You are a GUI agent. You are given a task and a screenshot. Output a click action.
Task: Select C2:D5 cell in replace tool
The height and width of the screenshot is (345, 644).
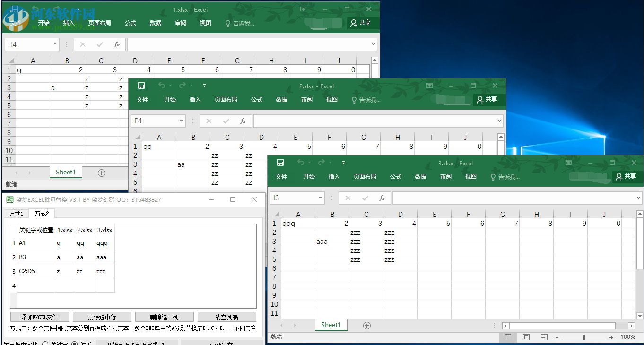pos(36,271)
